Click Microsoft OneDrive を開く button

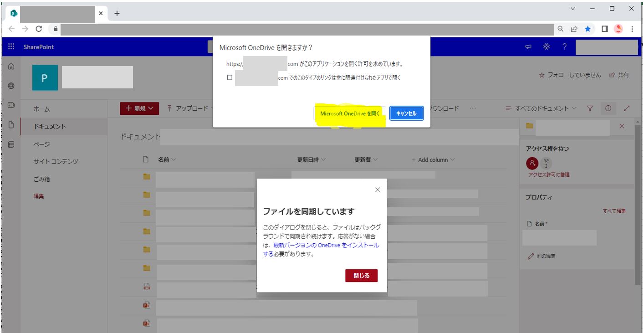350,113
